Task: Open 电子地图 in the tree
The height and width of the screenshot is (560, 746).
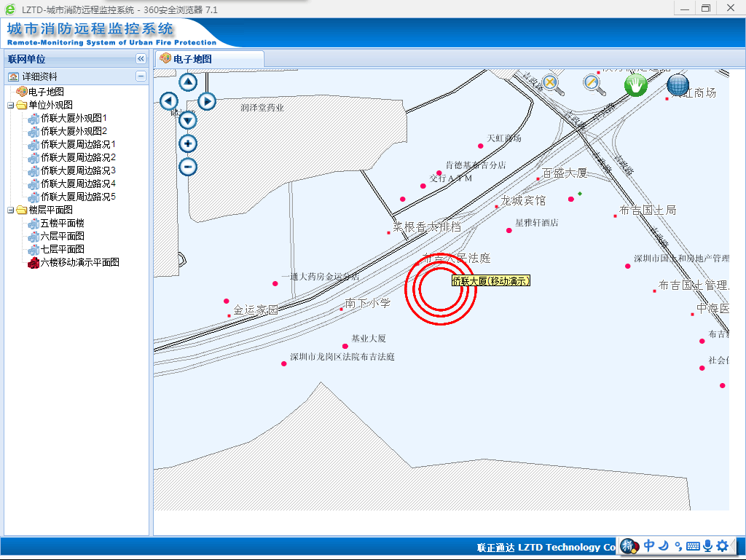Action: pyautogui.click(x=45, y=92)
